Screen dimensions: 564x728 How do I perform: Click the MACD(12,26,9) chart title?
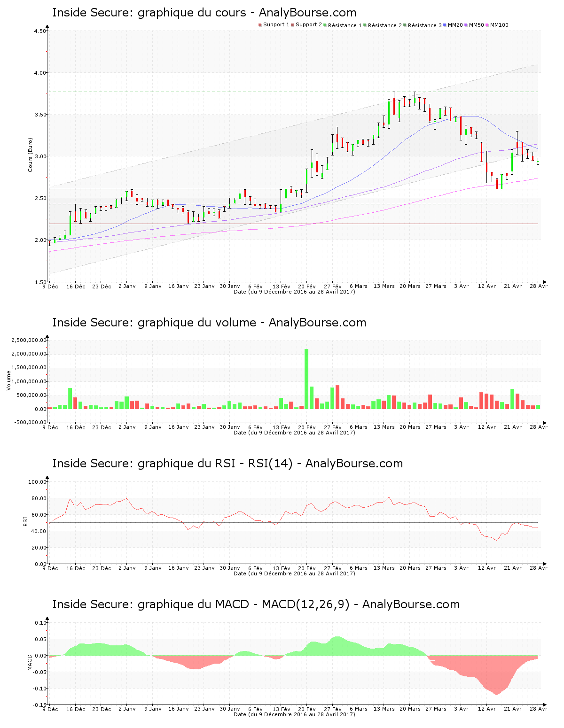coord(256,604)
